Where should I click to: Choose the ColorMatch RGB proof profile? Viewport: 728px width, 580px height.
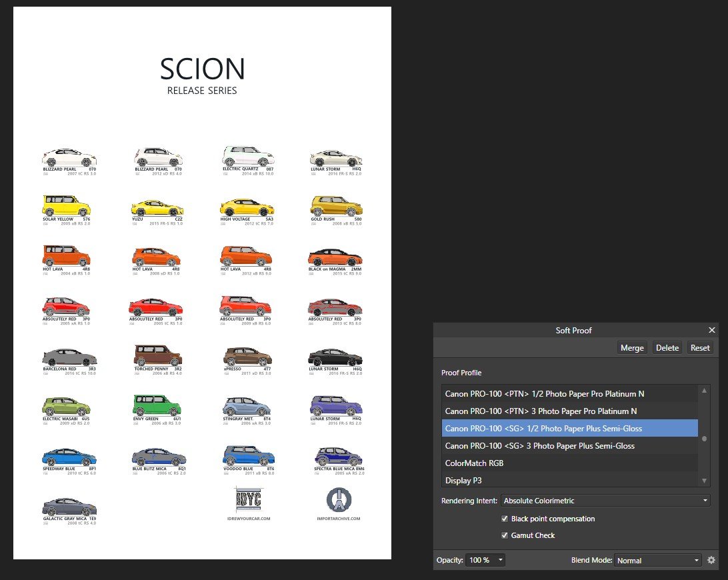coord(570,463)
